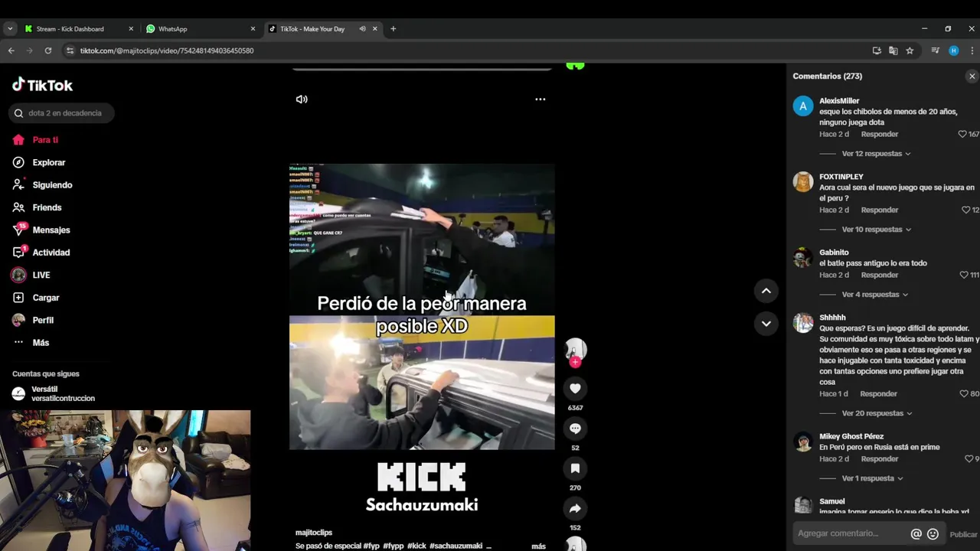Mute the TikTok video sound

[302, 99]
